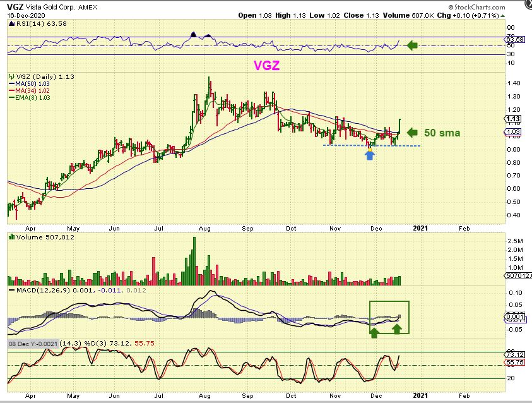The height and width of the screenshot is (403, 532).
Task: Click the Low 1.02 value
Action: point(325,15)
